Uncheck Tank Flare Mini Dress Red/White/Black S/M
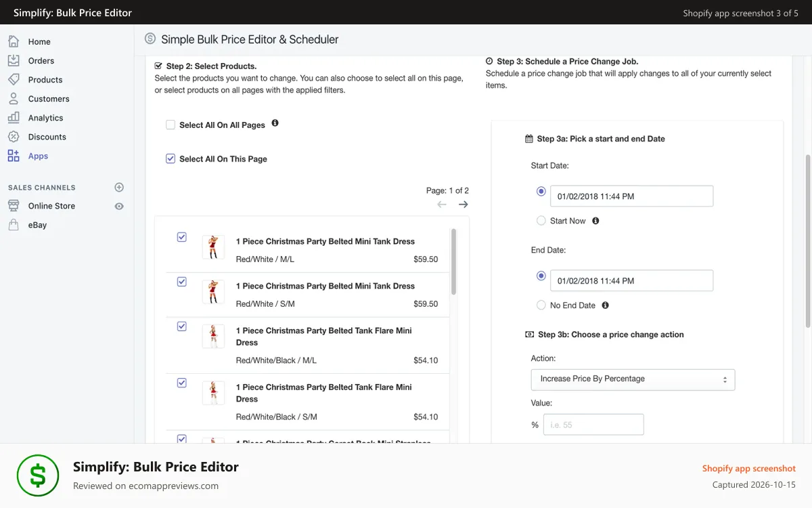The width and height of the screenshot is (812, 508). pos(181,383)
